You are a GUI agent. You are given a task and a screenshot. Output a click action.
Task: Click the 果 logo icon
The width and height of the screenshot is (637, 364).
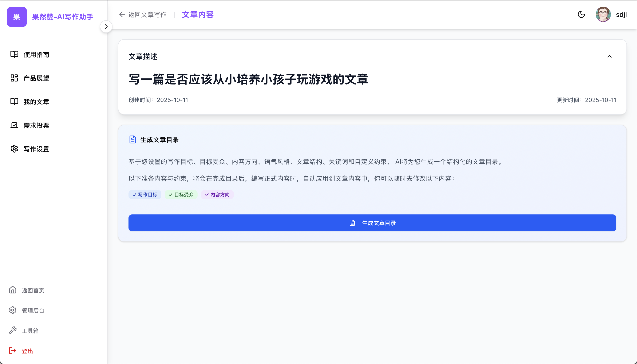pyautogui.click(x=17, y=17)
